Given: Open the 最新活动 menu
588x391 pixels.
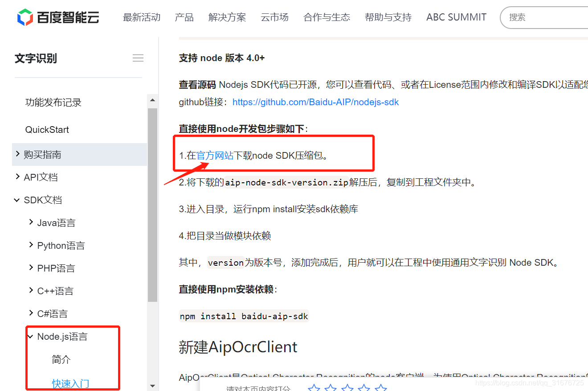Looking at the screenshot, I should tap(142, 17).
